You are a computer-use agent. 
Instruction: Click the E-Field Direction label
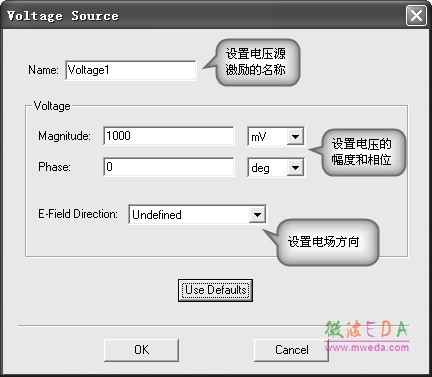(x=78, y=214)
